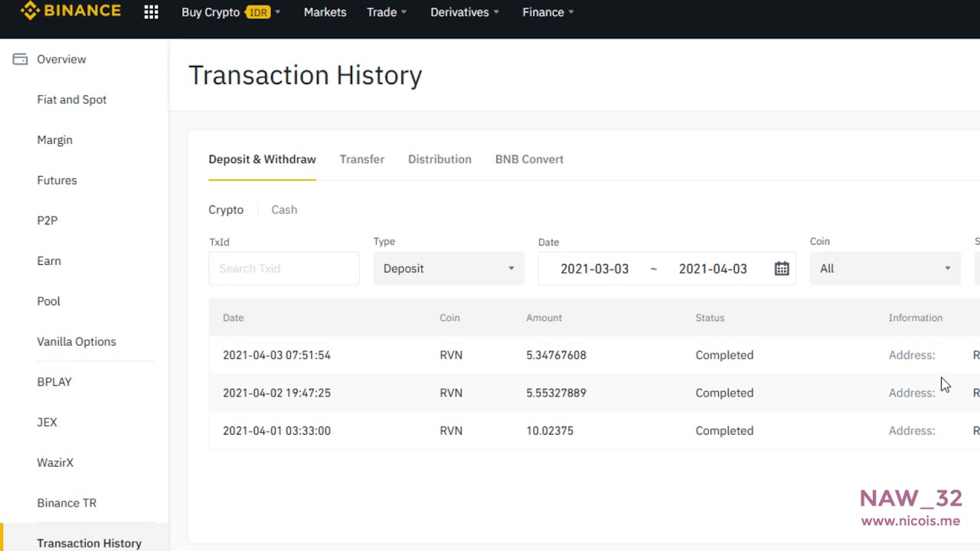Open Overview in the sidebar

[x=61, y=59]
